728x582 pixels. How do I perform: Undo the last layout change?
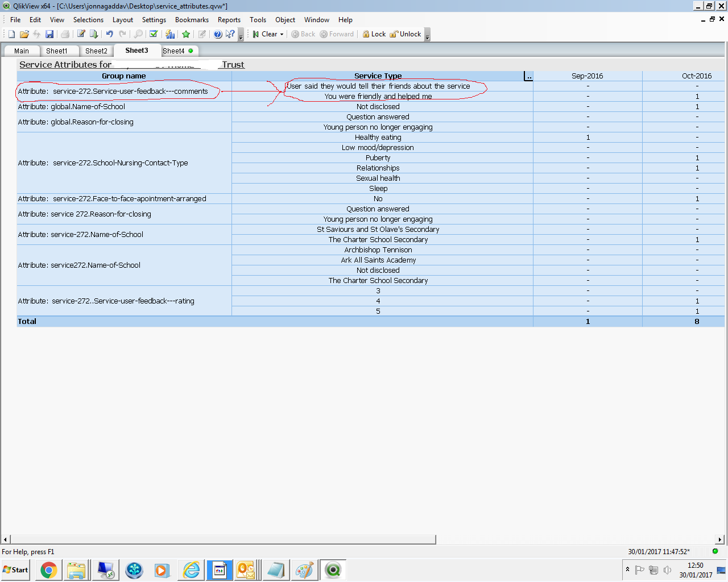point(109,34)
